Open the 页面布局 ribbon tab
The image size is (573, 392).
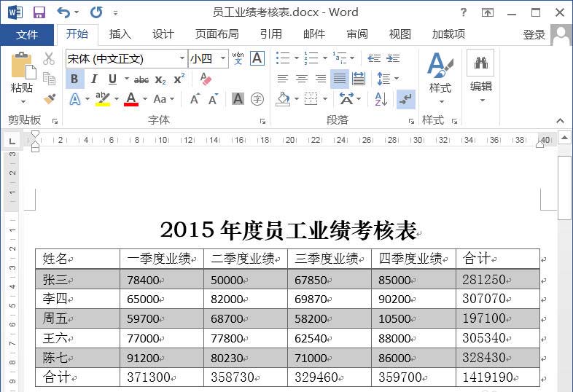point(217,34)
